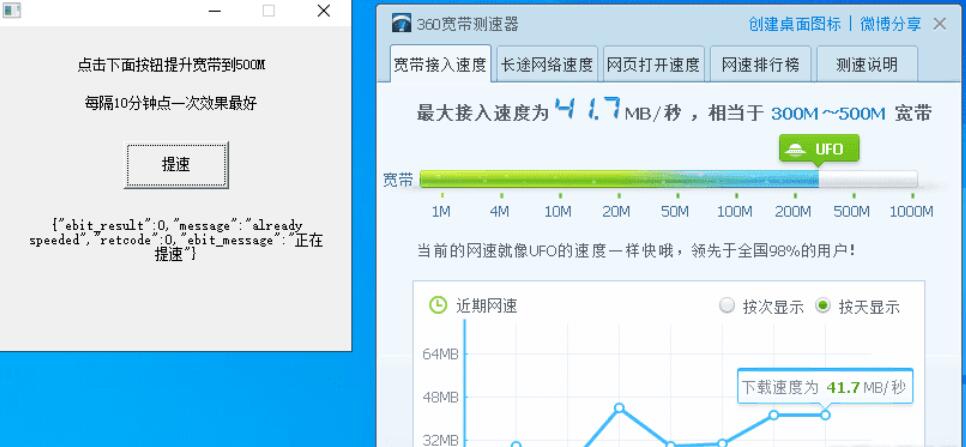Click the highest peak point on the chart

pos(619,408)
